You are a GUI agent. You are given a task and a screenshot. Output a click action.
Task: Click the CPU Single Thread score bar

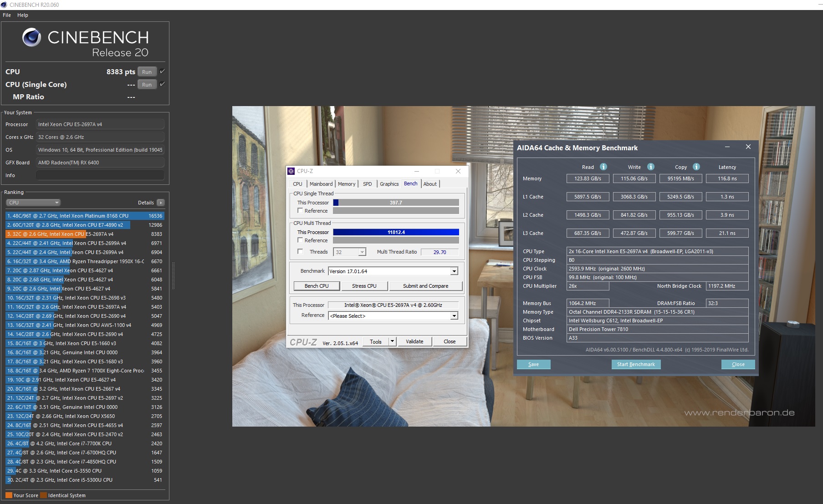[396, 203]
